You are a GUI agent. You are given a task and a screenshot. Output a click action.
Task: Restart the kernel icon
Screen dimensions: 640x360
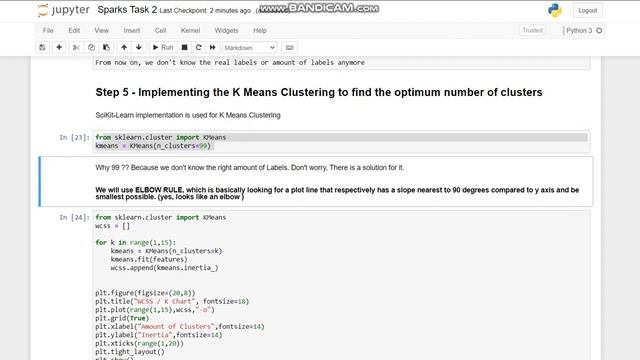(x=198, y=47)
